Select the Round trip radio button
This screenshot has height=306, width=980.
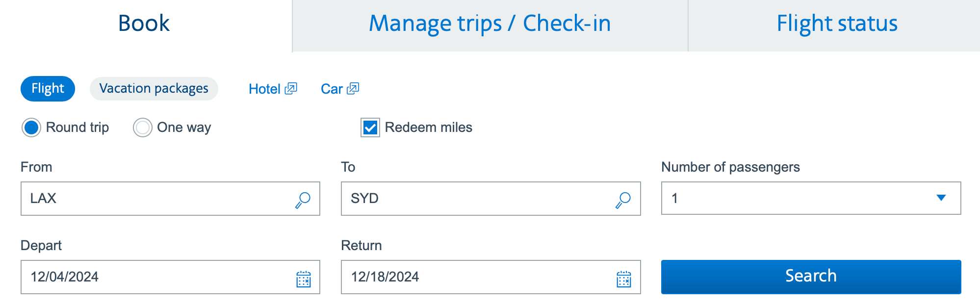pyautogui.click(x=31, y=128)
